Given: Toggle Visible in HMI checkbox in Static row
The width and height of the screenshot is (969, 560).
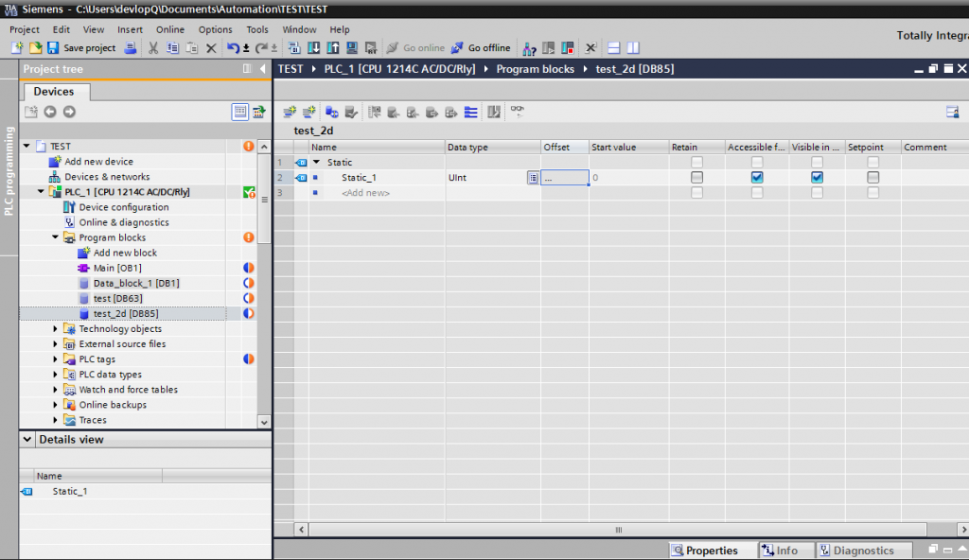Looking at the screenshot, I should (817, 162).
